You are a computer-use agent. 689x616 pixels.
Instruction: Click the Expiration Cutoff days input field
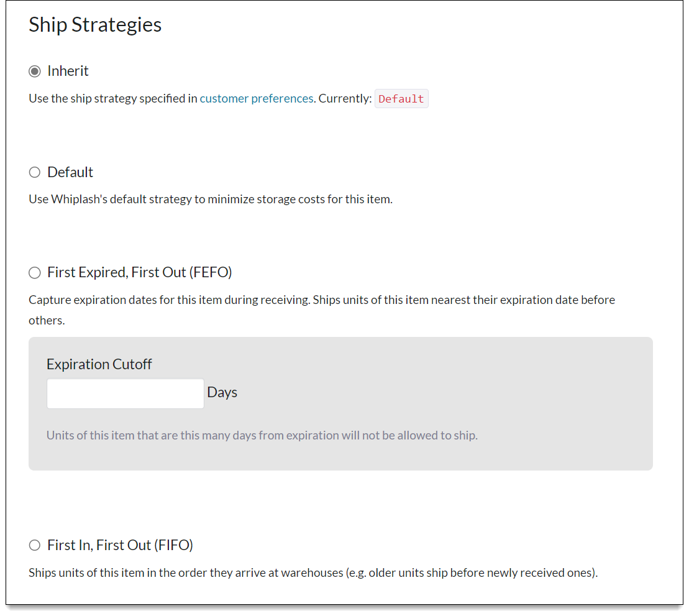125,393
